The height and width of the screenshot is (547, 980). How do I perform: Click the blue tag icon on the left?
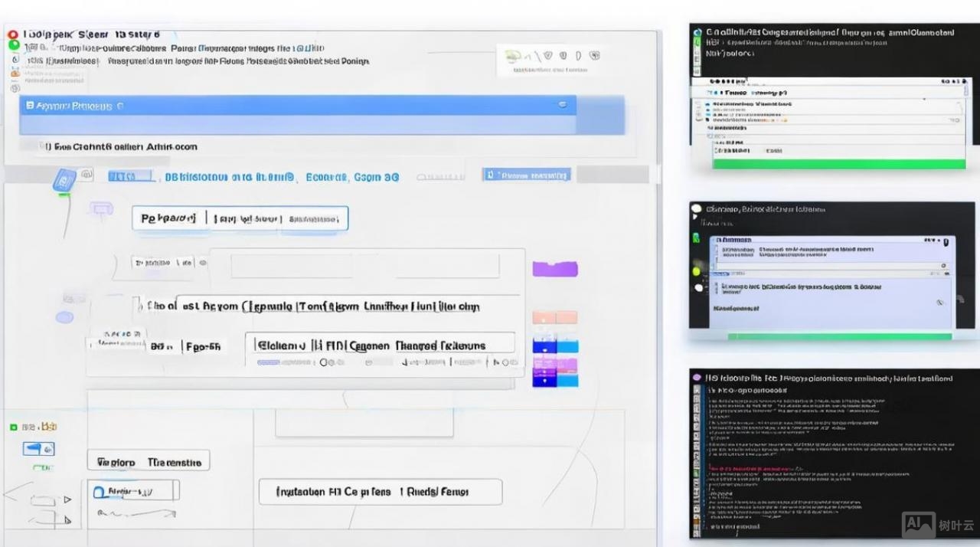click(x=63, y=180)
